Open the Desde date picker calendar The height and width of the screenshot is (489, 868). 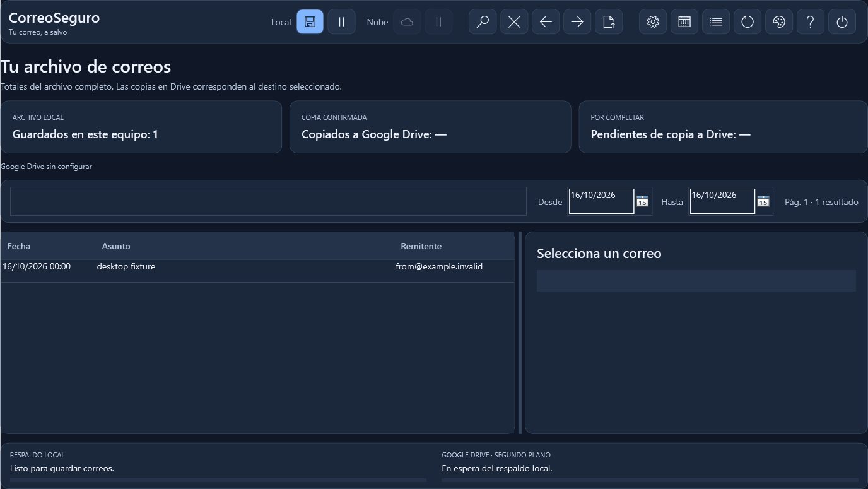coord(642,201)
